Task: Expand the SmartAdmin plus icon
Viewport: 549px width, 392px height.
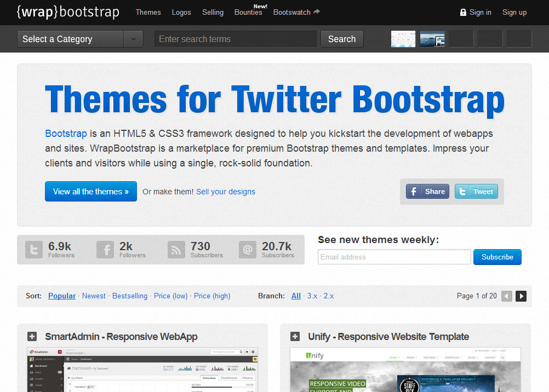Action: tap(32, 336)
